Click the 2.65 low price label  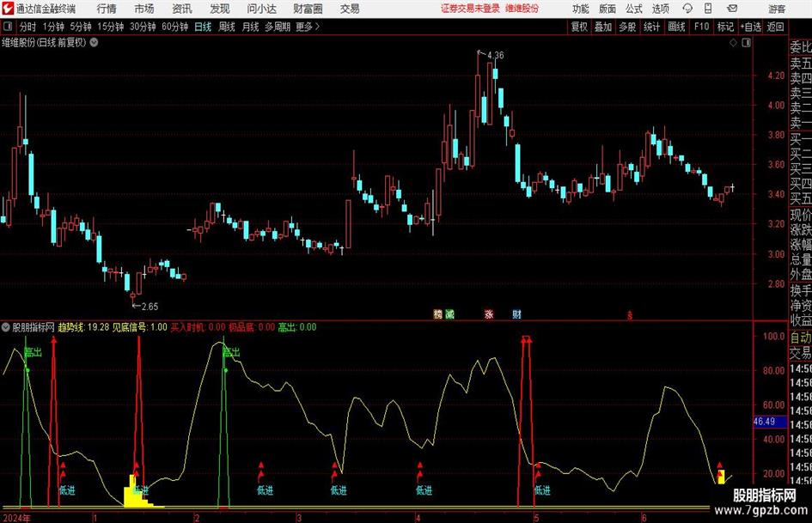tap(150, 306)
